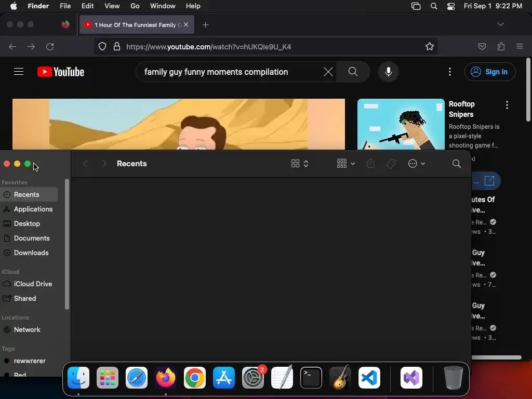The height and width of the screenshot is (399, 532).
Task: Open Launchpad in the Dock
Action: pos(108,378)
